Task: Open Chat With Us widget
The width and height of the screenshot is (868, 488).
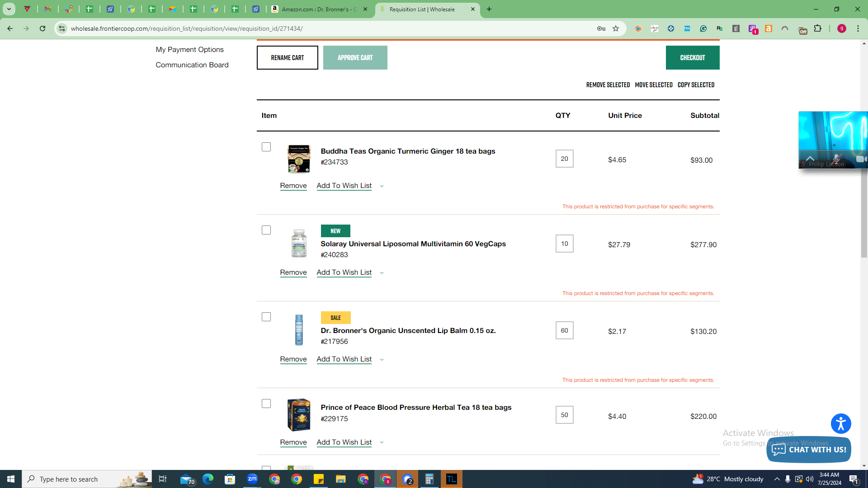Action: coord(809,450)
